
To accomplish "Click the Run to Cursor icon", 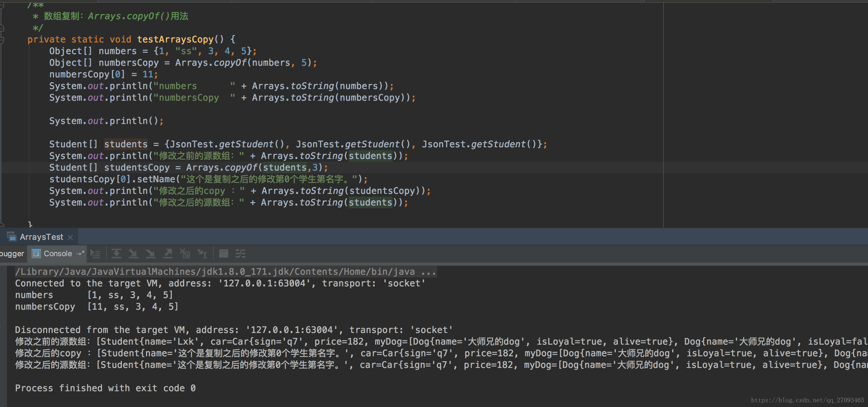I will pos(202,254).
